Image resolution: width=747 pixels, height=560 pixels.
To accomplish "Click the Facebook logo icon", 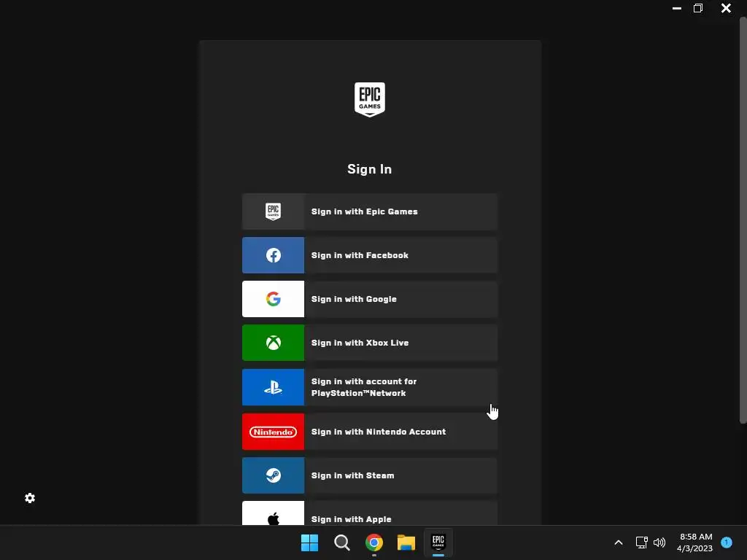I will (273, 255).
